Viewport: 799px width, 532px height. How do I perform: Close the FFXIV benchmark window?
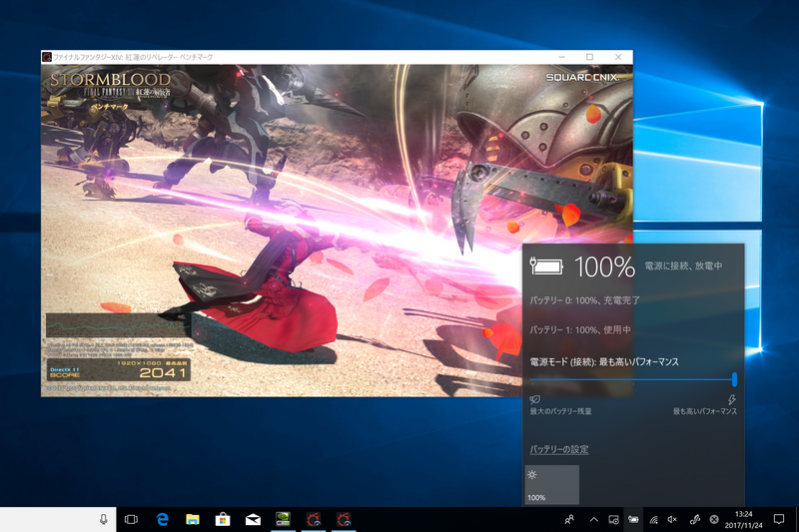coord(618,57)
